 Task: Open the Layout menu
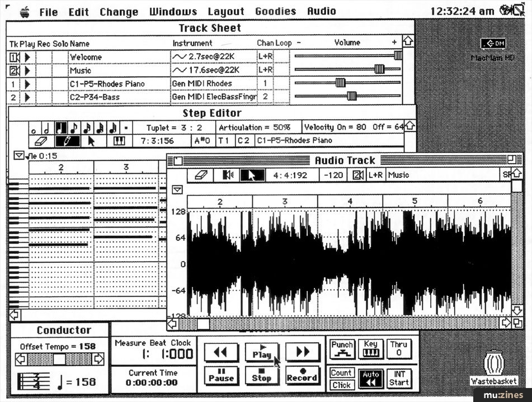[x=226, y=11]
